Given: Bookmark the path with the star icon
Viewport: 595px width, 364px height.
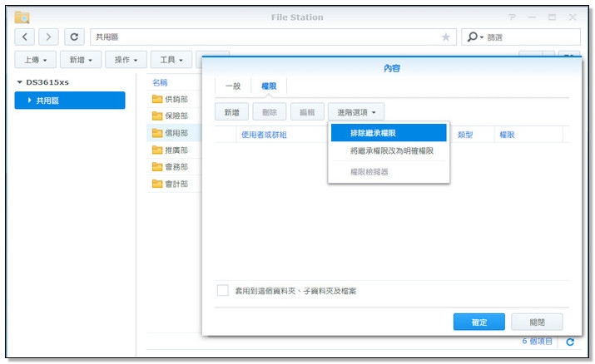Looking at the screenshot, I should 446,37.
